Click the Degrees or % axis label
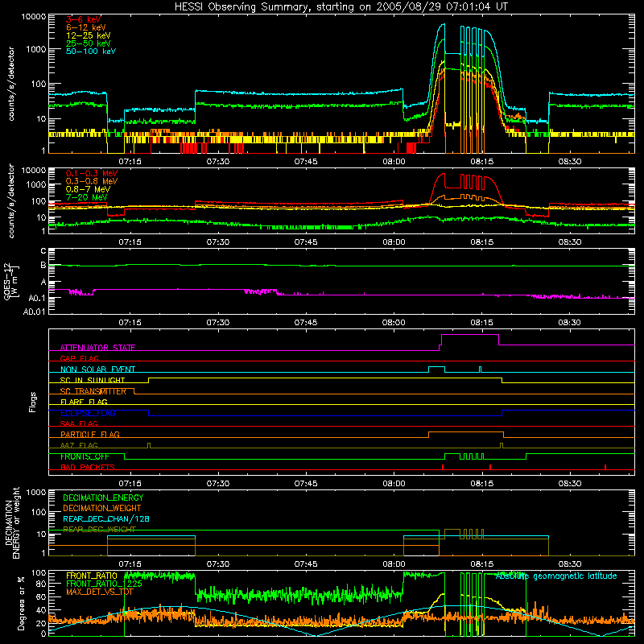The image size is (644, 644). pyautogui.click(x=22, y=604)
